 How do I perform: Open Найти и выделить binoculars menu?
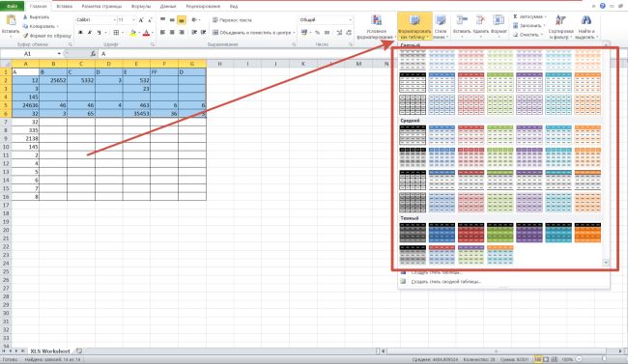pyautogui.click(x=586, y=26)
